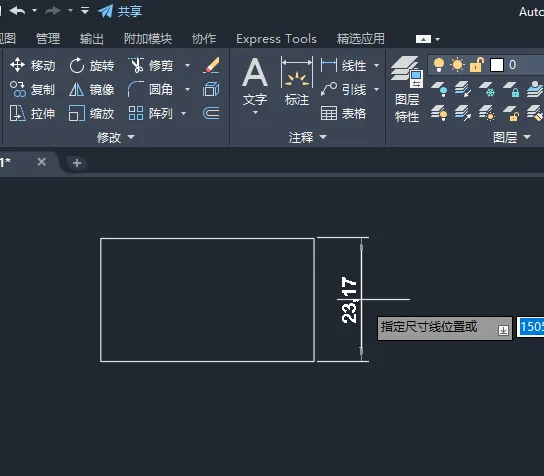Select the Leader (引线) tool
This screenshot has height=476, width=544.
[344, 90]
